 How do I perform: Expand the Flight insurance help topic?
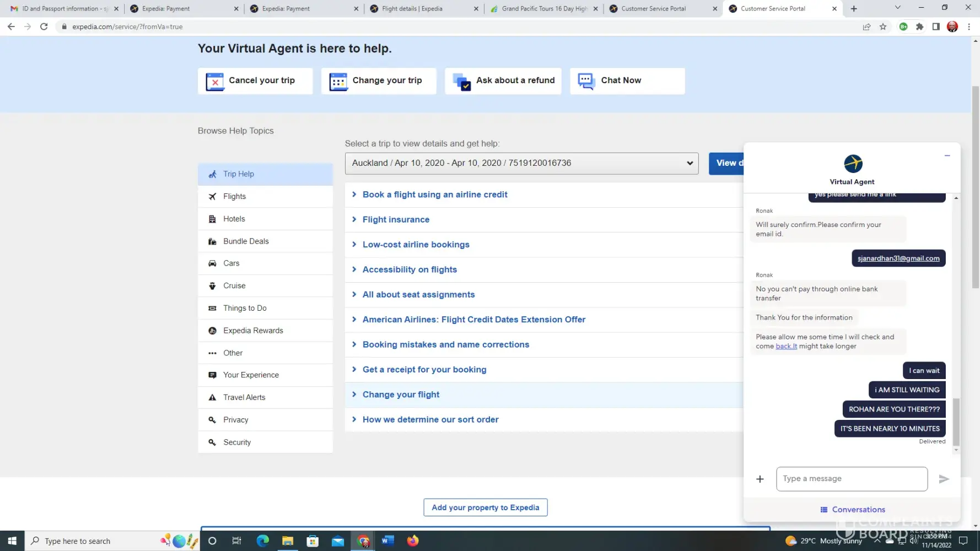(x=395, y=219)
